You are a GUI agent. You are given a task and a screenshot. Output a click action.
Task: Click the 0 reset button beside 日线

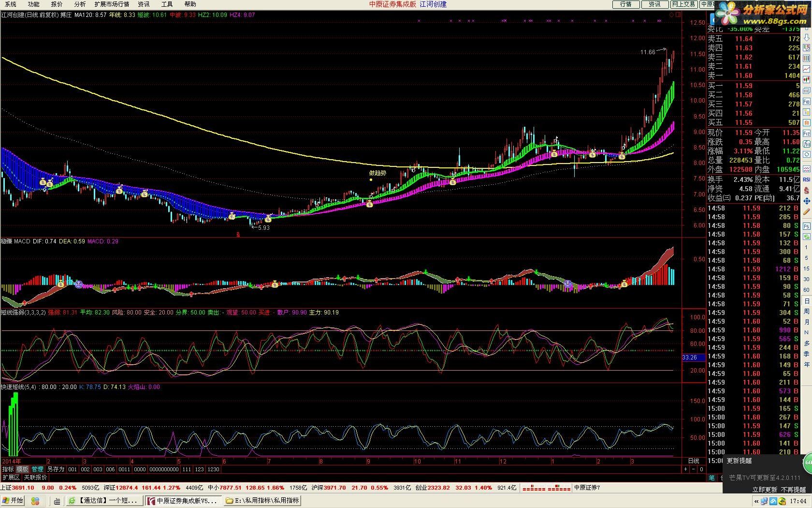coord(701,469)
